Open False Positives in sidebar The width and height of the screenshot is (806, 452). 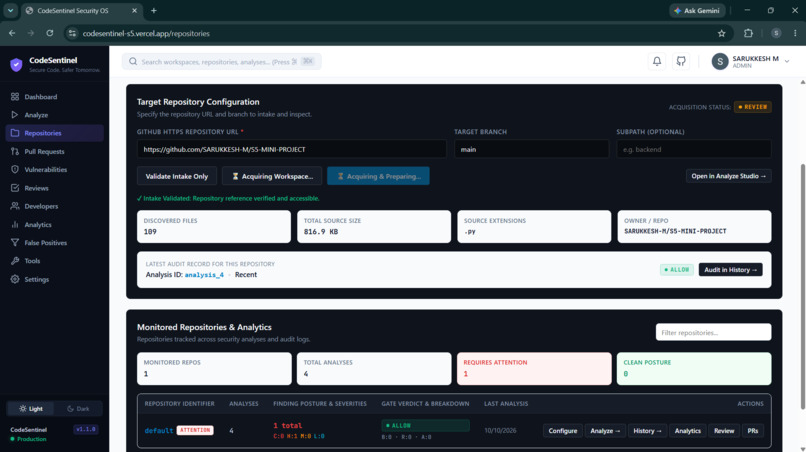[x=54, y=243]
